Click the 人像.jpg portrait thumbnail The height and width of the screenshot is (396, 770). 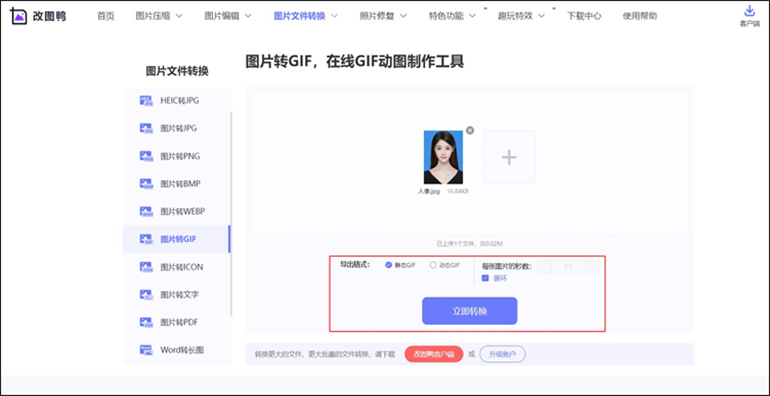pos(443,157)
